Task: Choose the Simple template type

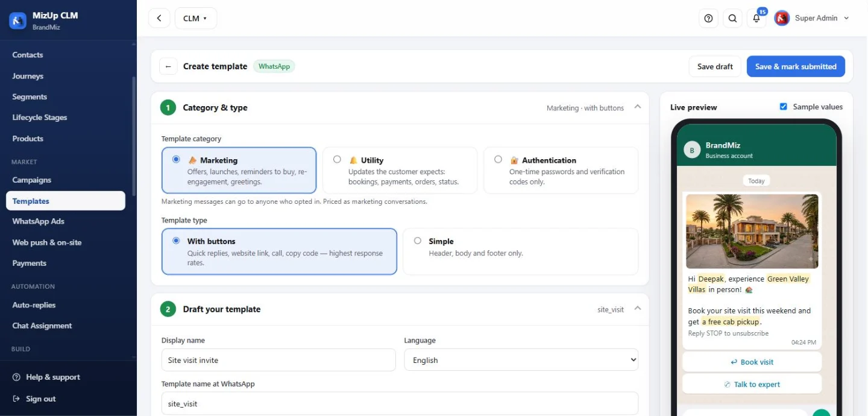Action: (520, 251)
